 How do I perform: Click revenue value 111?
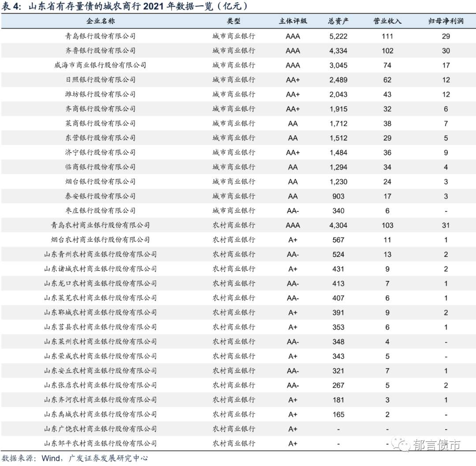[x=387, y=37]
